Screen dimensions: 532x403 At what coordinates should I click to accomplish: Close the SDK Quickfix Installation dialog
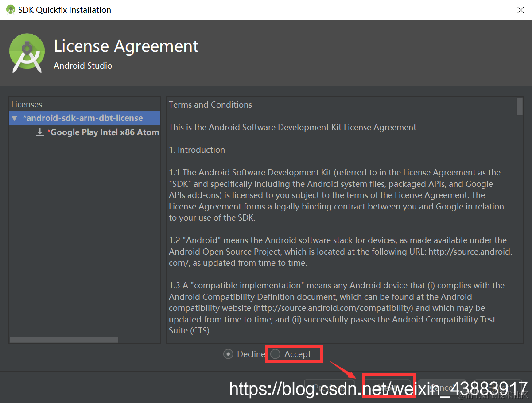pyautogui.click(x=521, y=10)
